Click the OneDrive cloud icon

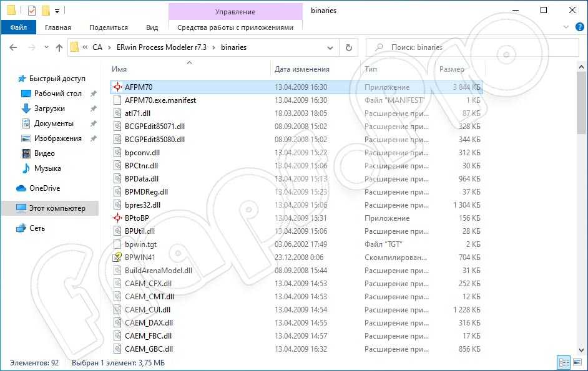(21, 188)
